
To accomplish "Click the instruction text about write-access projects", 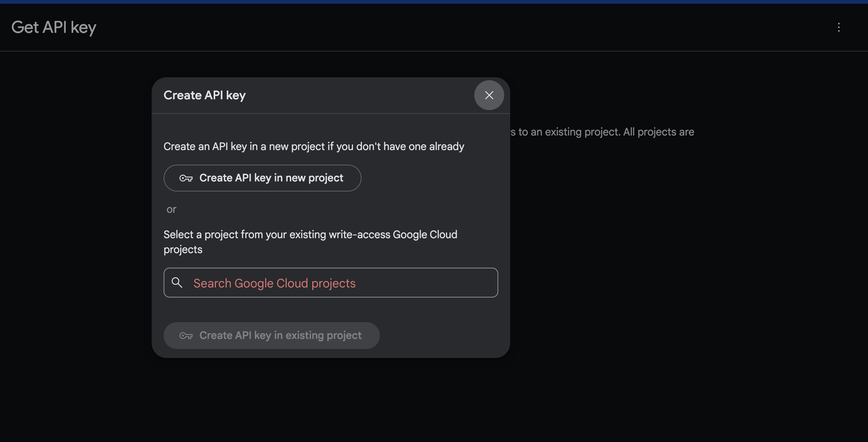I will [310, 242].
